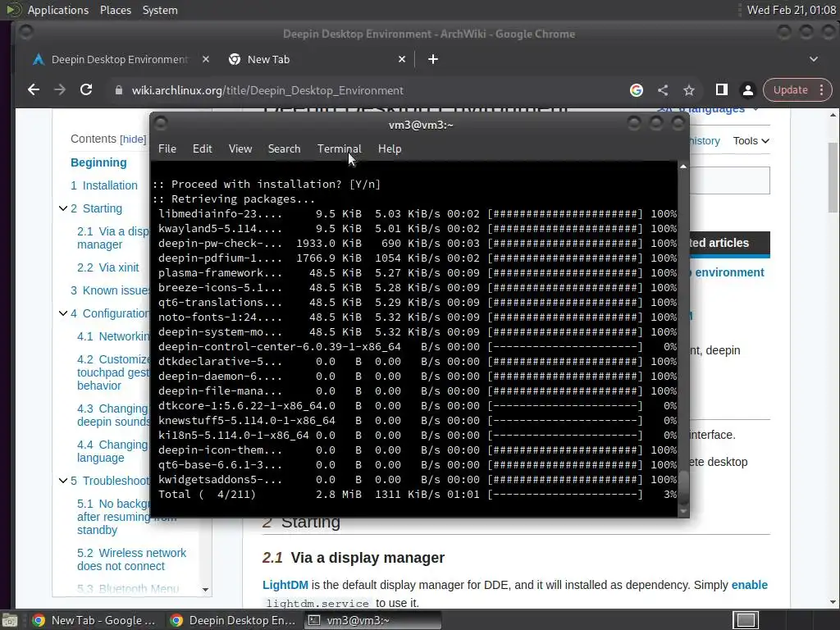
Task: Reload the ArchWiki page
Action: [85, 90]
